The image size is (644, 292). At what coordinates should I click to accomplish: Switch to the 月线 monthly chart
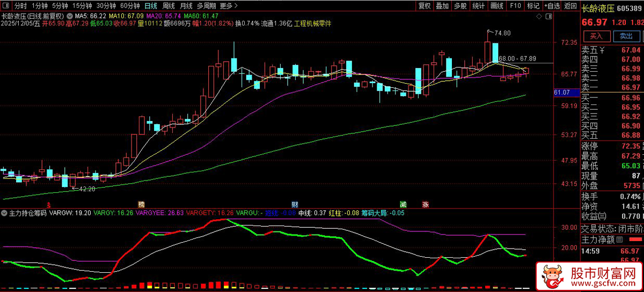tap(186, 6)
